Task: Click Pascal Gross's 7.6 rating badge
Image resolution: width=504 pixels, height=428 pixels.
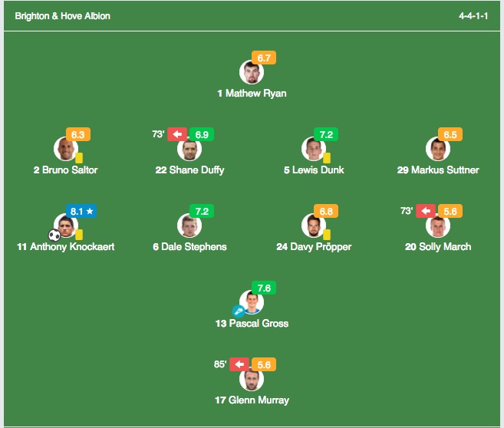Action: coord(264,288)
